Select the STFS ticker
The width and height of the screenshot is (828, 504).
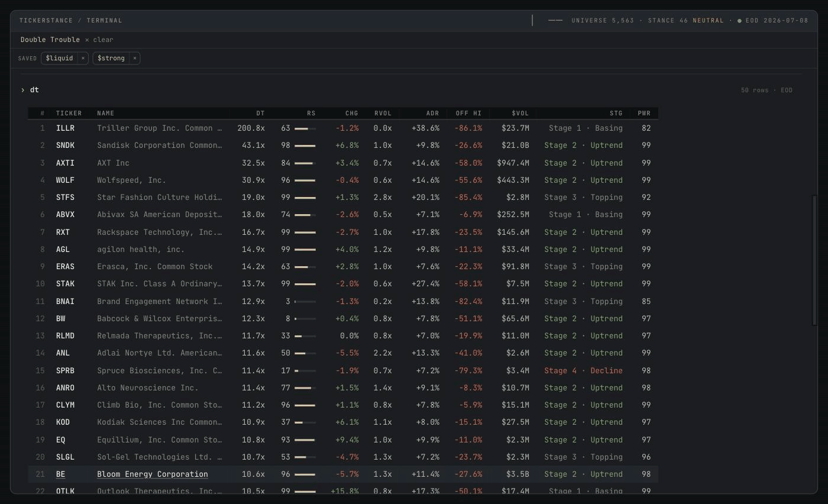click(65, 197)
